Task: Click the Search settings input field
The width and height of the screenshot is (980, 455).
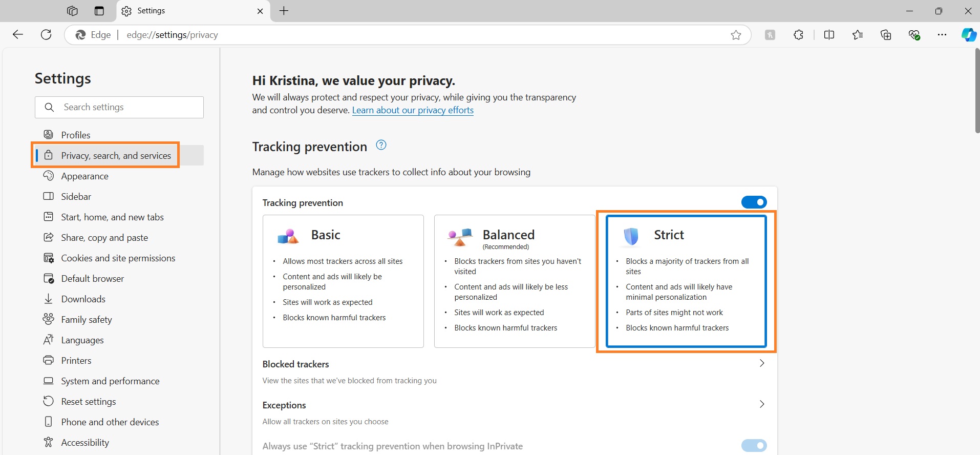Action: (x=119, y=107)
